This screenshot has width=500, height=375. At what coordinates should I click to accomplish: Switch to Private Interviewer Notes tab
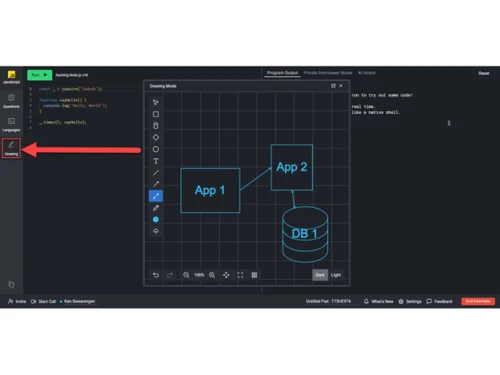[328, 73]
